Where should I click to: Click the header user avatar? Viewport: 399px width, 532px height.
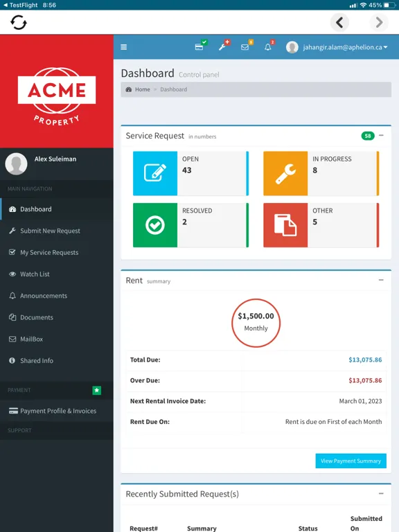coord(292,47)
